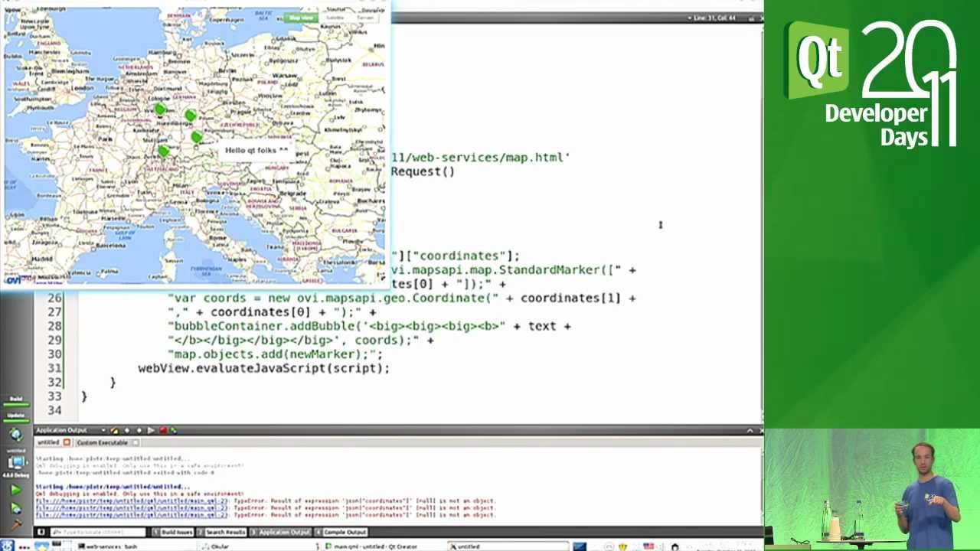
Task: Click the green marker near Zurich
Action: click(x=162, y=151)
